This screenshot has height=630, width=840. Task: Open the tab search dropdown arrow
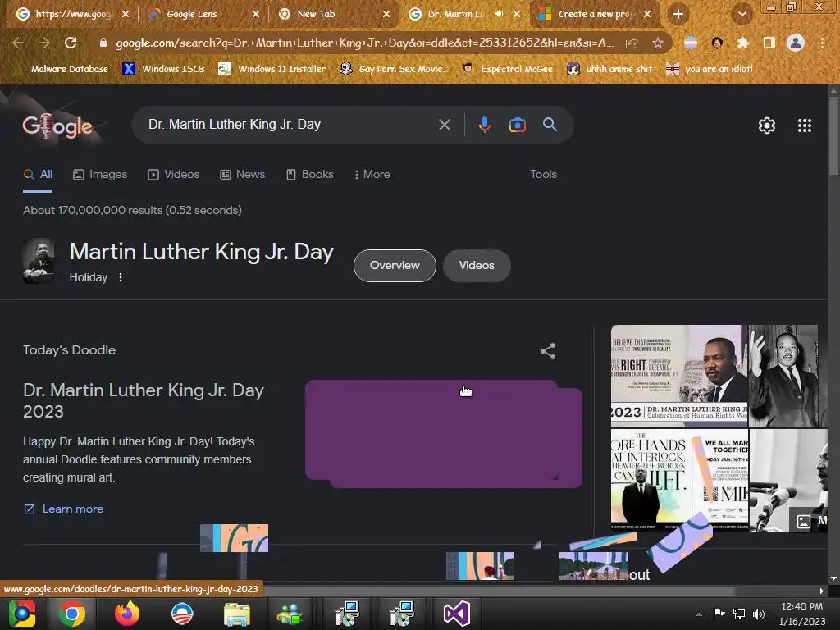[x=742, y=14]
